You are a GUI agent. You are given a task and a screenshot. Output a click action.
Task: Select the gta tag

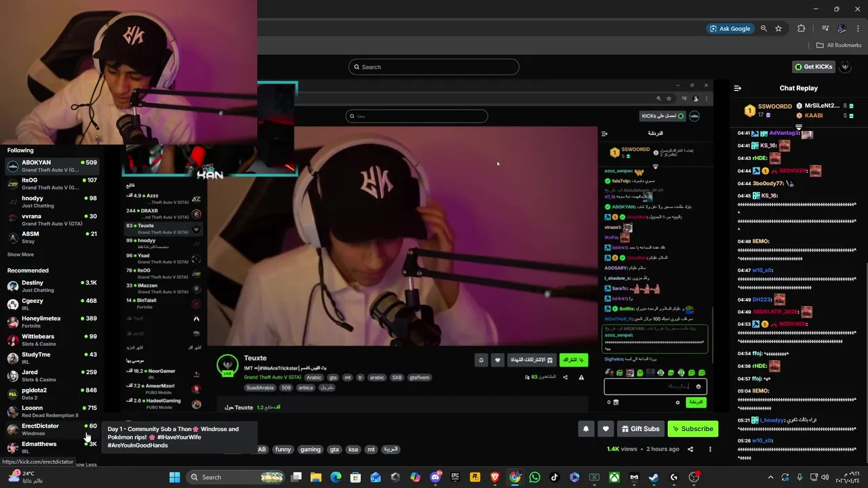(334, 449)
